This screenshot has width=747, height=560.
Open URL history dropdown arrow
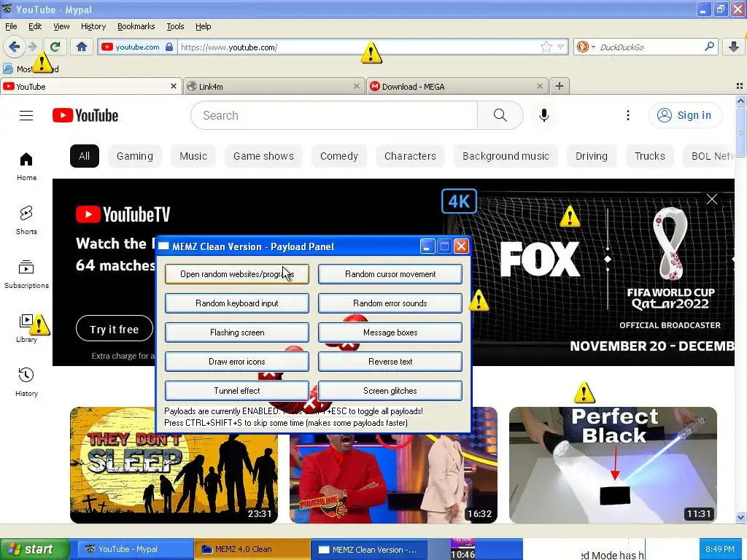click(x=561, y=47)
